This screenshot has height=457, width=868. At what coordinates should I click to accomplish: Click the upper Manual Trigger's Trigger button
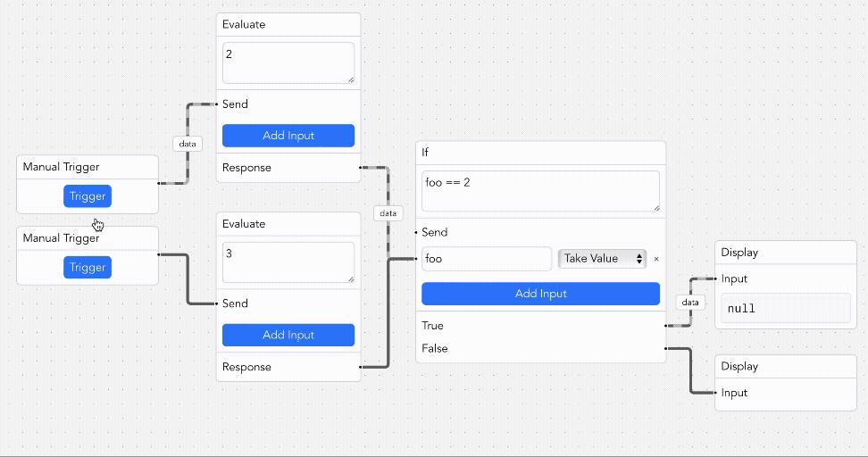(x=88, y=196)
